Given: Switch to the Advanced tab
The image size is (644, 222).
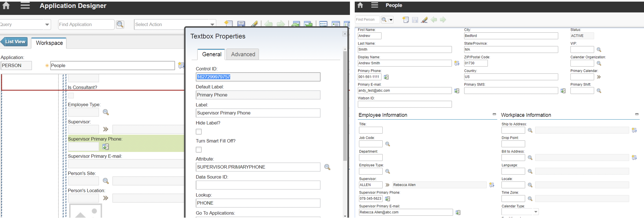Looking at the screenshot, I should 243,54.
